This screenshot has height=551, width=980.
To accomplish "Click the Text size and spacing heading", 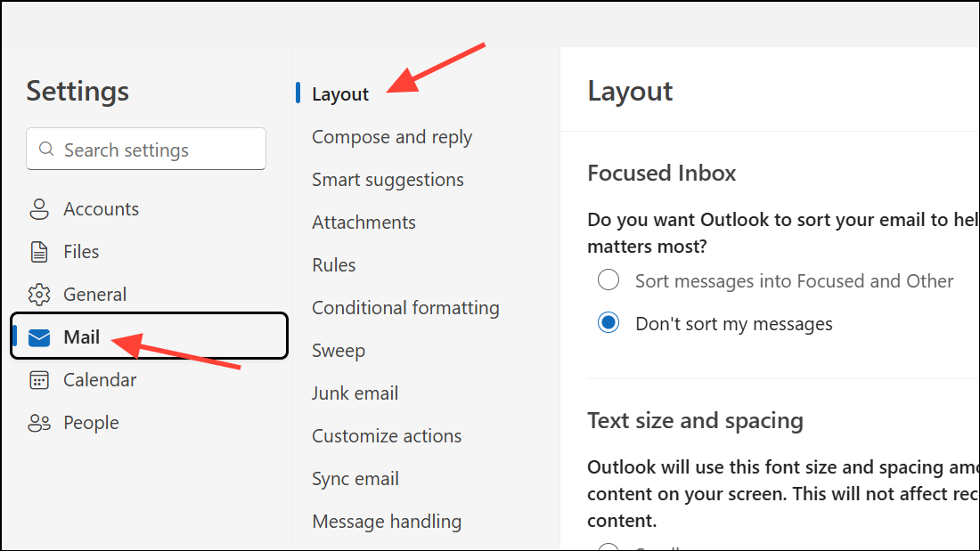I will click(x=695, y=421).
